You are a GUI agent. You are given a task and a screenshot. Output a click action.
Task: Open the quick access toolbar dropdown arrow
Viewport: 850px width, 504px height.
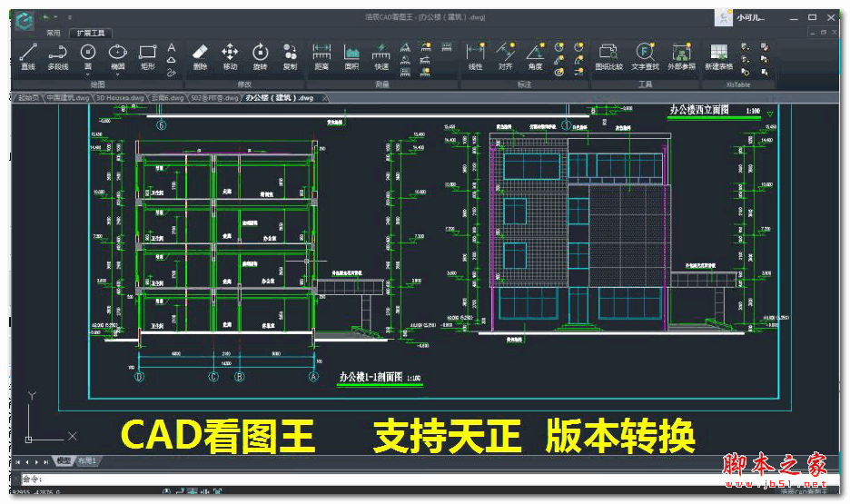[x=69, y=17]
